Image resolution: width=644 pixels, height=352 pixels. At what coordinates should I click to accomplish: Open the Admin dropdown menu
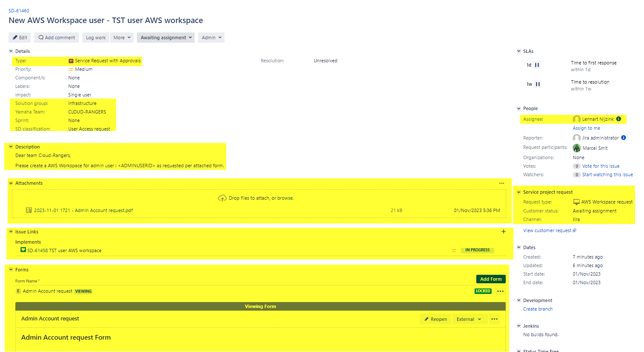(x=211, y=38)
